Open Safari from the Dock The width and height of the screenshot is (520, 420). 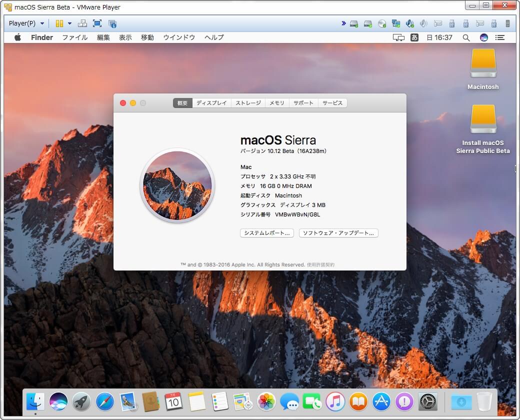pyautogui.click(x=104, y=401)
